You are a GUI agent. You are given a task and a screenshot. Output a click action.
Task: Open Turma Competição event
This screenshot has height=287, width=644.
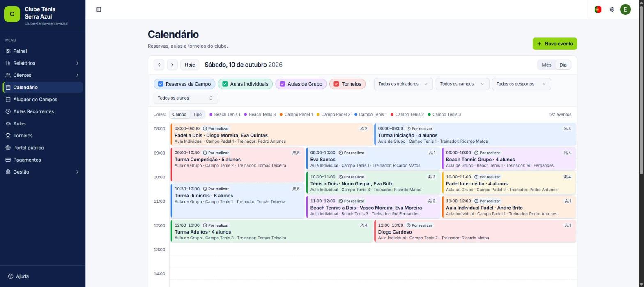pos(237,164)
